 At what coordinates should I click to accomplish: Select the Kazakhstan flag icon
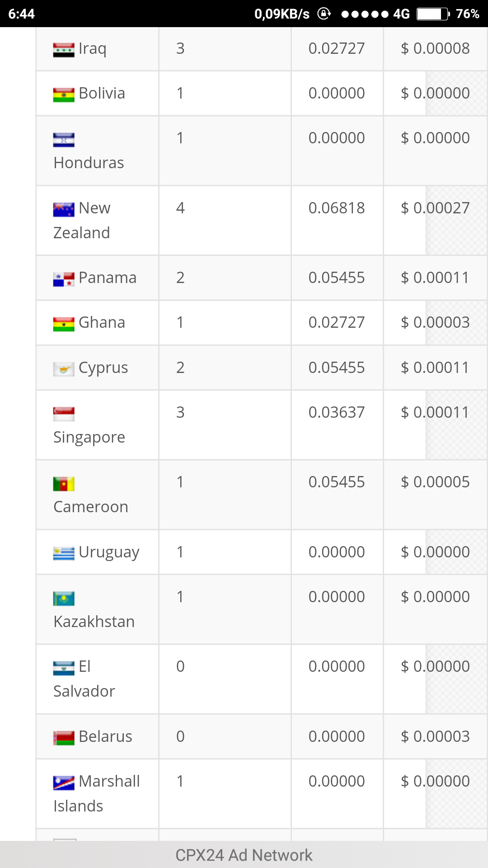64,599
